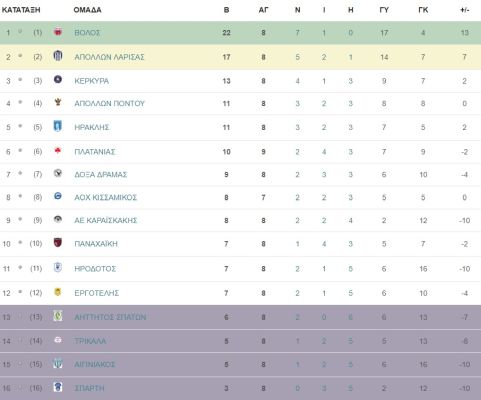The height and width of the screenshot is (400, 481).
Task: Open the ΗΡΟΔΟΤΟΣ team link
Action: pos(95,269)
